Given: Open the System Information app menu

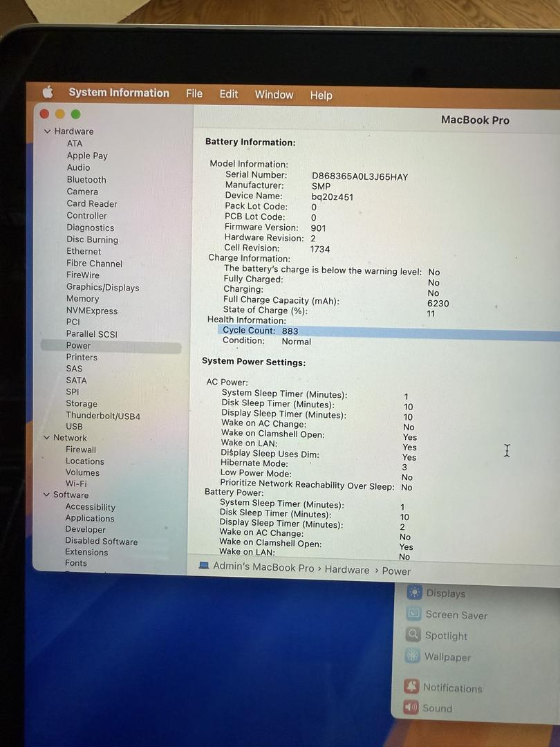Looking at the screenshot, I should point(119,93).
